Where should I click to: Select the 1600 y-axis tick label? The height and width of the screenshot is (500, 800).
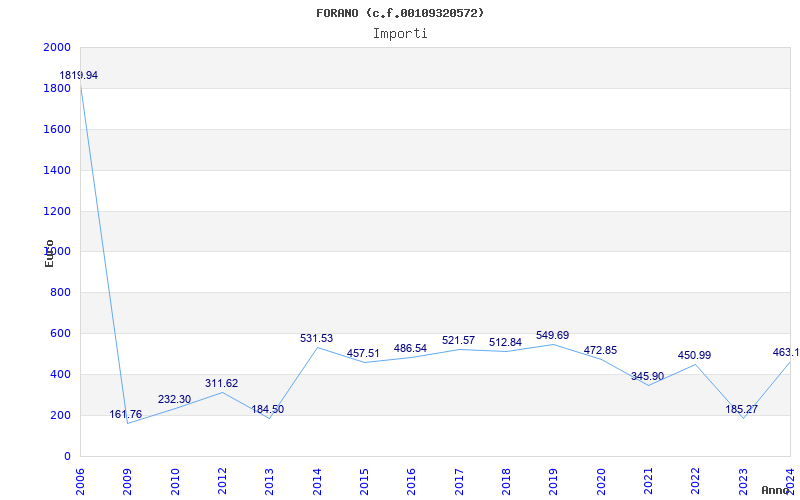click(x=57, y=129)
